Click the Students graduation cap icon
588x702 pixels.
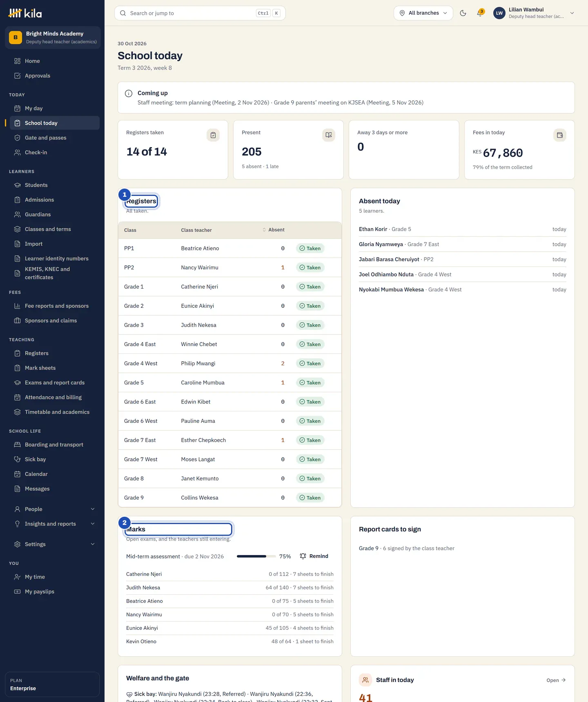[x=17, y=185]
